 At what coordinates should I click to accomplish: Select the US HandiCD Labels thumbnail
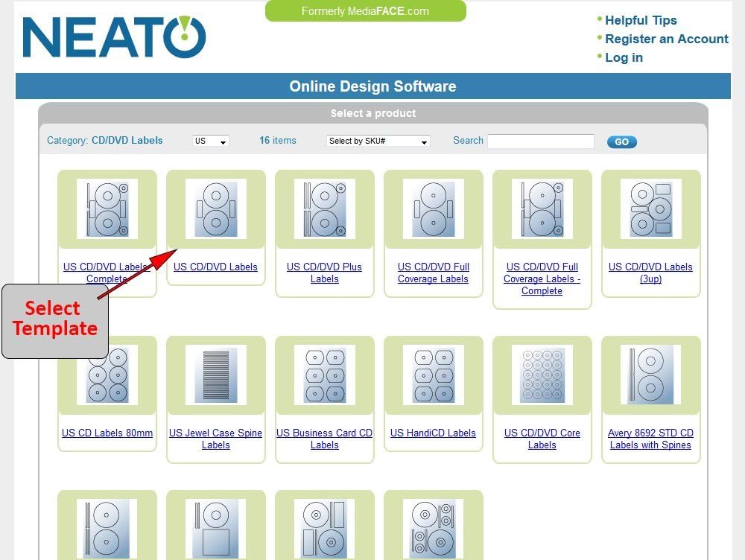click(x=433, y=375)
